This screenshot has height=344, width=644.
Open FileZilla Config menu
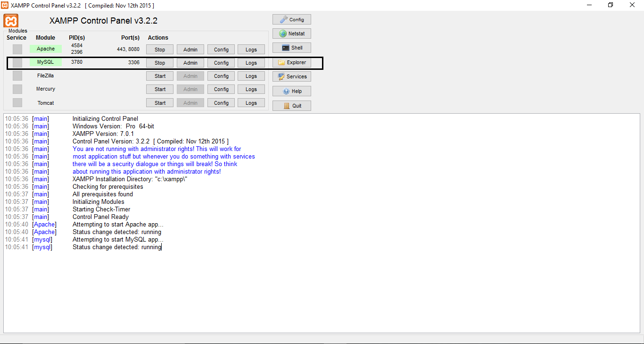tap(221, 76)
